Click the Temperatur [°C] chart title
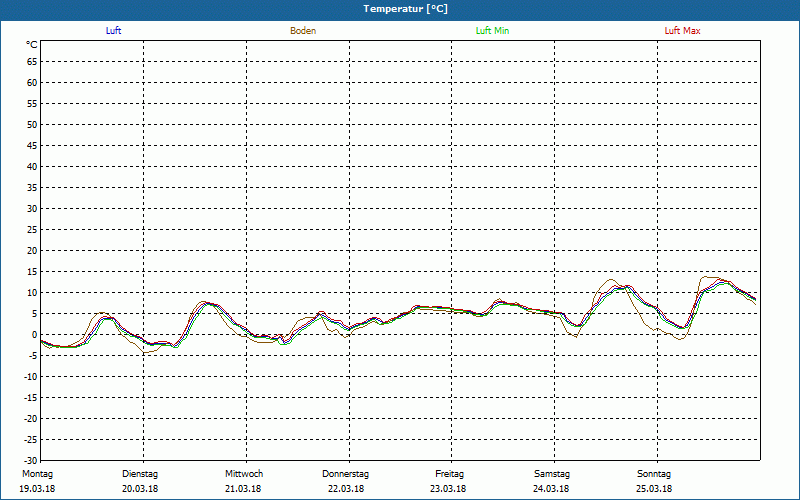Screen dimensions: 800x500 (x=406, y=9)
